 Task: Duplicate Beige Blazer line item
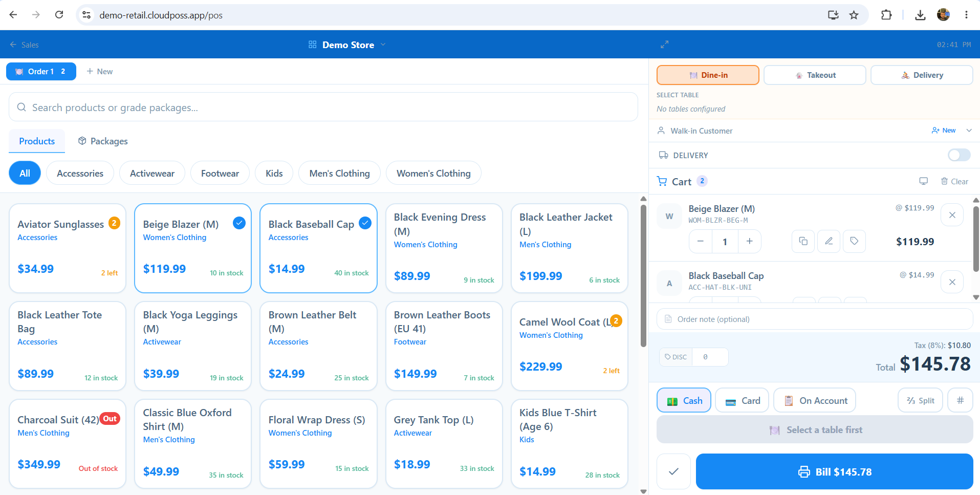point(803,241)
